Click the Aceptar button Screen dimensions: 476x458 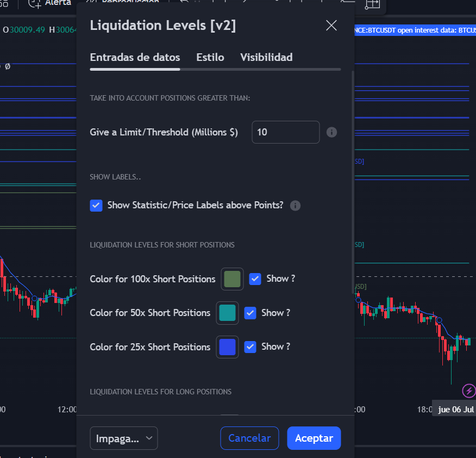[314, 438]
